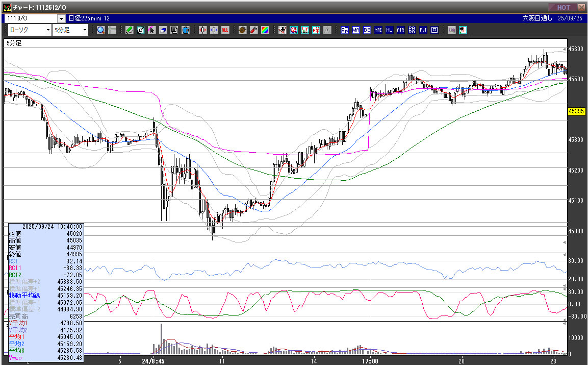Click the yellow 45395 current price label
This screenshot has width=588, height=365.
click(576, 111)
